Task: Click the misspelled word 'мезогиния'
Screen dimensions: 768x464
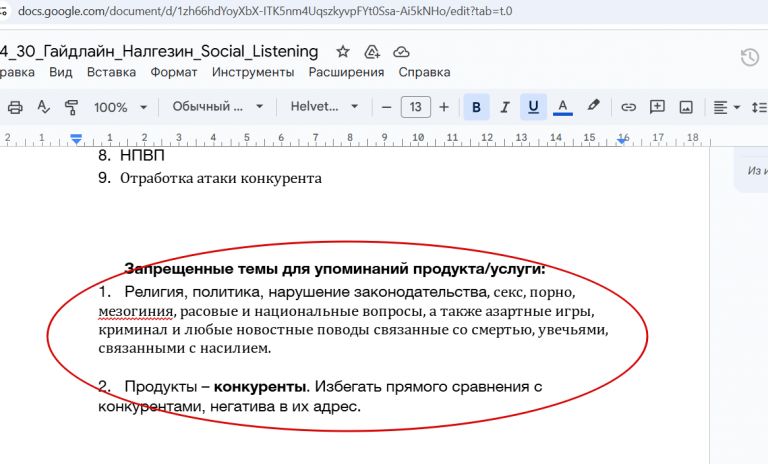Action: (x=136, y=311)
